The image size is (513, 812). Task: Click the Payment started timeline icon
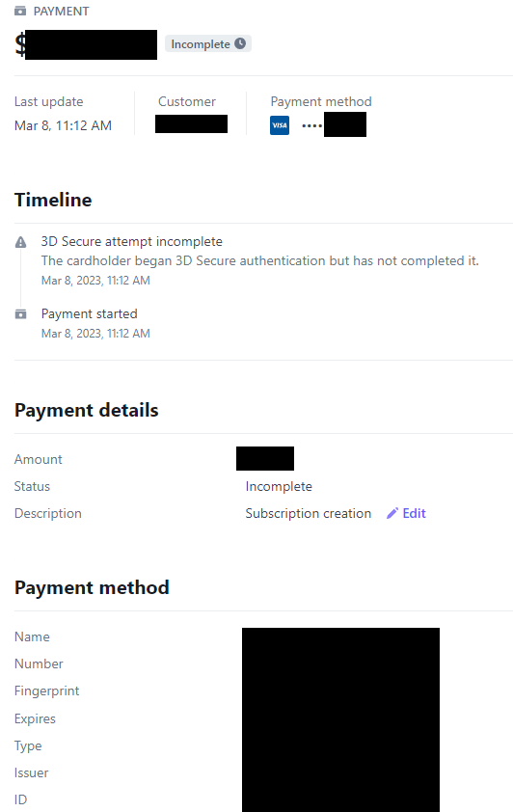tap(20, 313)
